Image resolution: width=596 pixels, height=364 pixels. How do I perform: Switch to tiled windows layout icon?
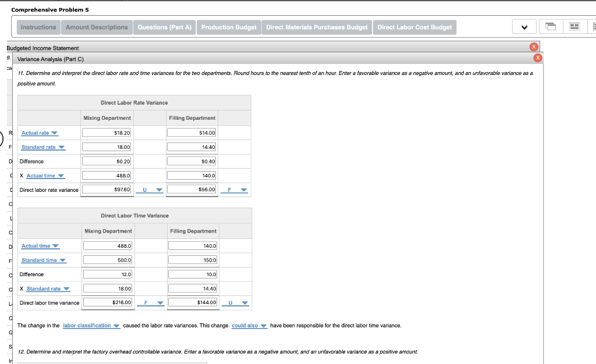click(574, 27)
